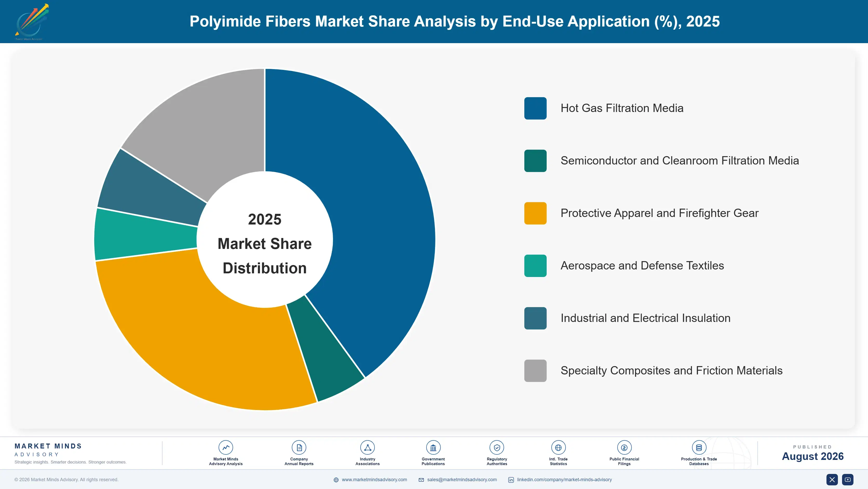Click the 'August 2026' published date
The width and height of the screenshot is (868, 489).
click(812, 456)
